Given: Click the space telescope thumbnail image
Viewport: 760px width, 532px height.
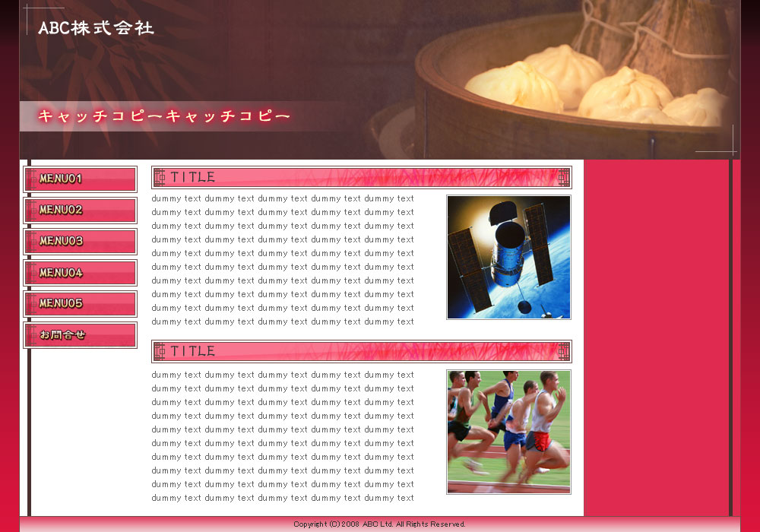Looking at the screenshot, I should (x=508, y=258).
